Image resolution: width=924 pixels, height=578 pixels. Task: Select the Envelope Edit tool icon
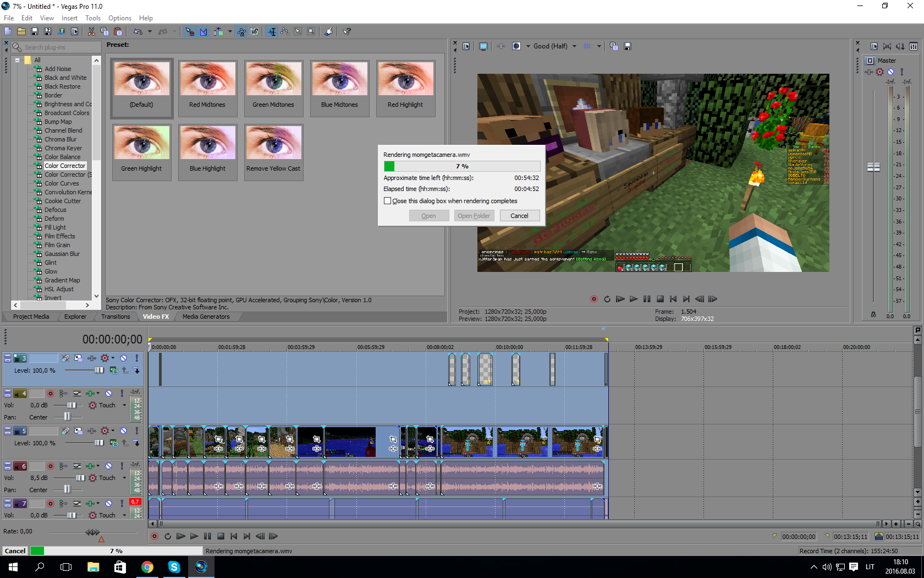285,31
